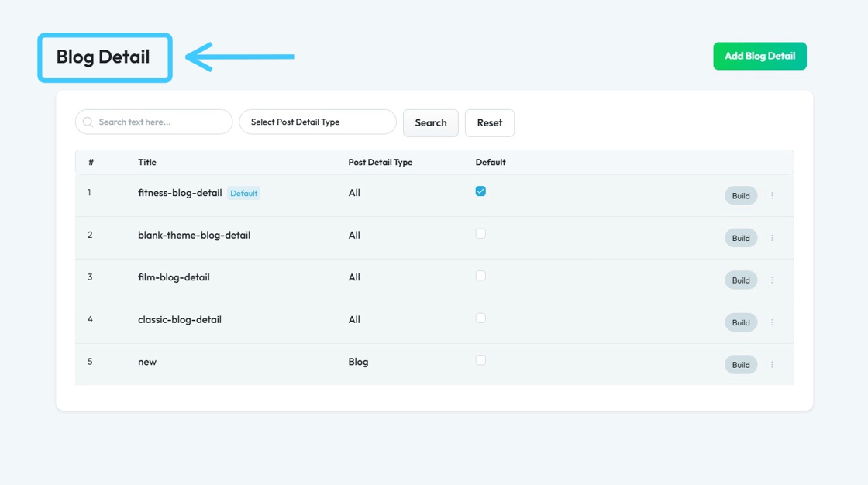Open the Select Post Detail Type dropdown
Image resolution: width=868 pixels, height=485 pixels.
[x=318, y=122]
